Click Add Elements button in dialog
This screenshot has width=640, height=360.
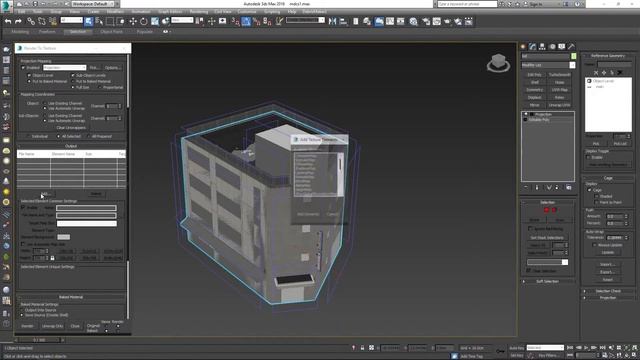308,214
